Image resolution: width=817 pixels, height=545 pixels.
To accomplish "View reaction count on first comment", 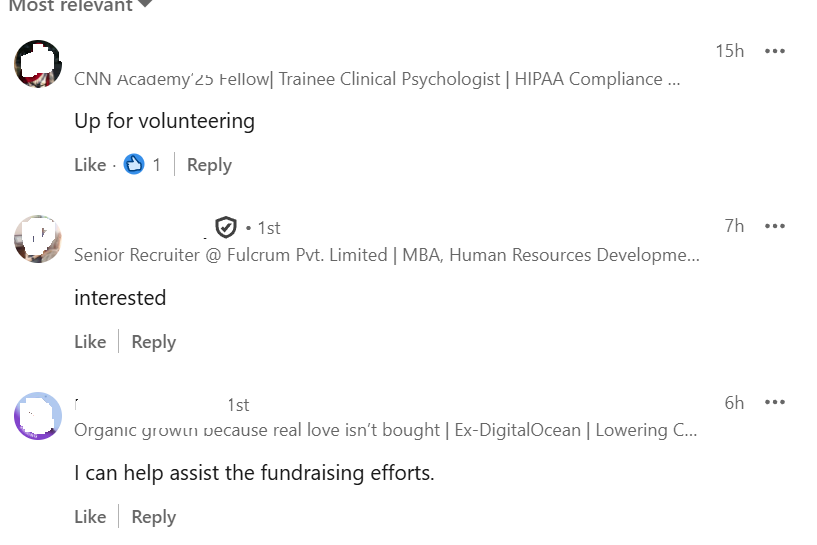I will (x=156, y=165).
